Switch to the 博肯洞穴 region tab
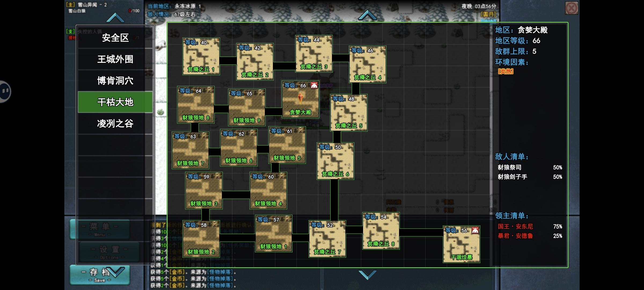644x290 pixels. (115, 81)
